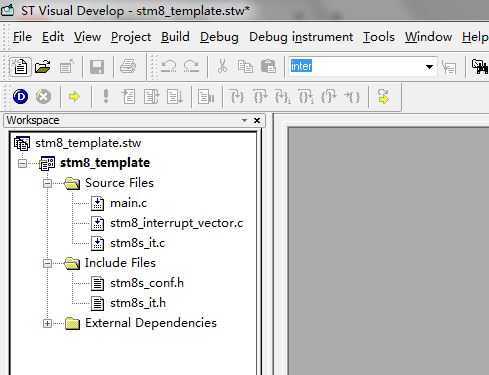Open the Window menu
The image size is (489, 375).
click(x=428, y=37)
